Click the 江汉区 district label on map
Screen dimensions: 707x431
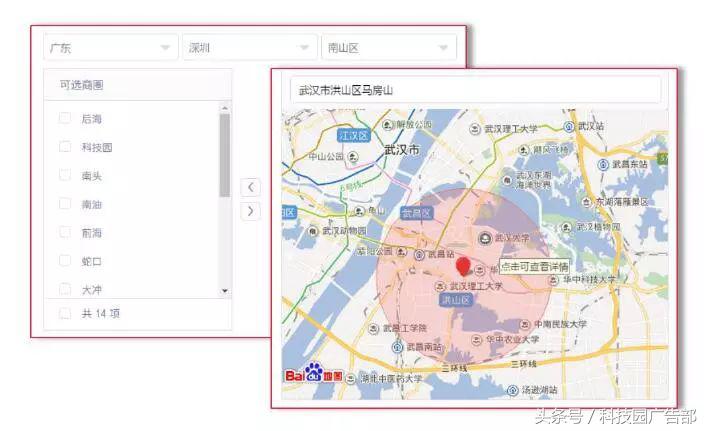(354, 136)
